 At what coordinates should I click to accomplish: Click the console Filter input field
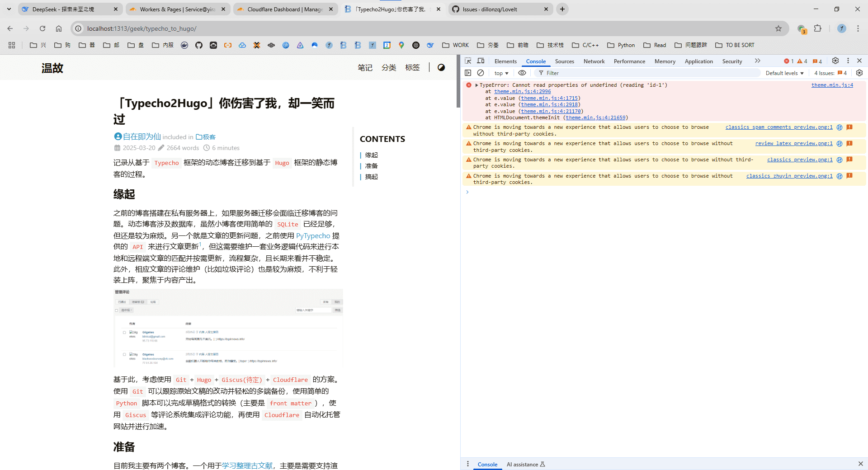646,73
